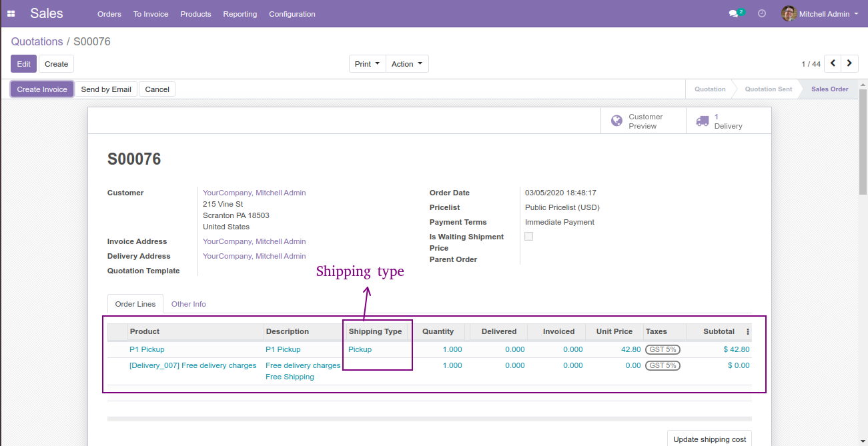The height and width of the screenshot is (446, 868).
Task: Sort by Quantity column header
Action: [438, 331]
